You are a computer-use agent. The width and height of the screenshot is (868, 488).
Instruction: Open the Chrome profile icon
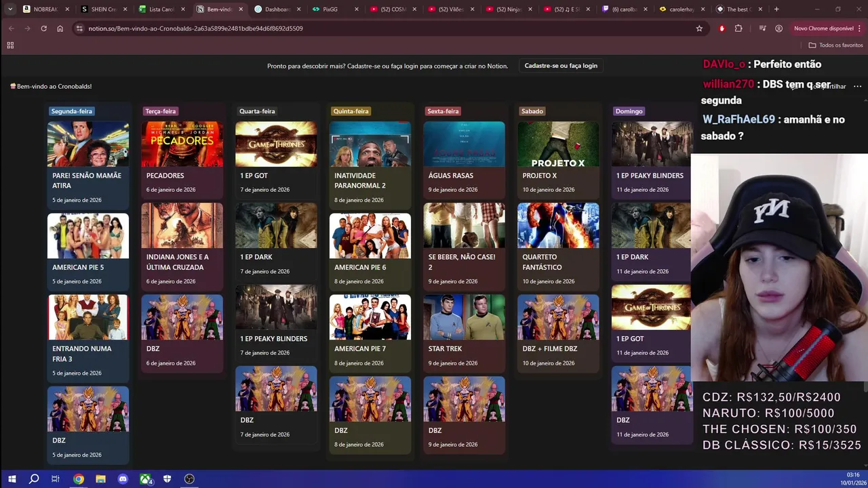point(778,28)
